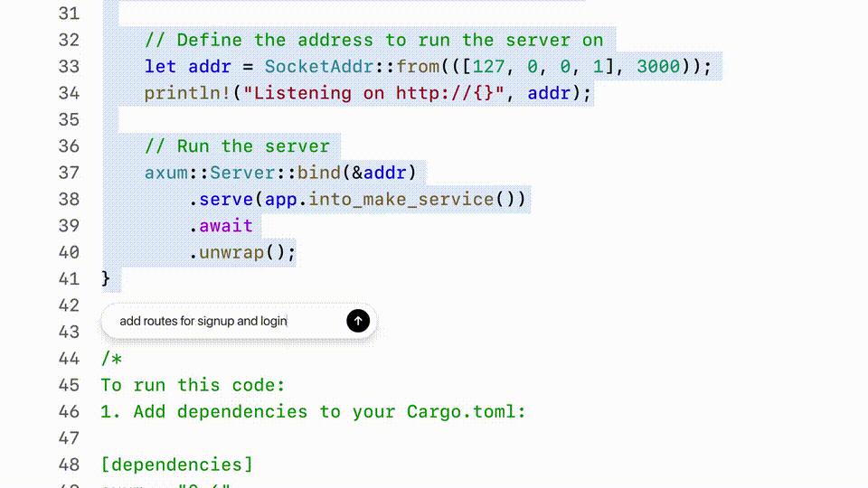
Task: Click line number 36 in the gutter
Action: tap(68, 145)
